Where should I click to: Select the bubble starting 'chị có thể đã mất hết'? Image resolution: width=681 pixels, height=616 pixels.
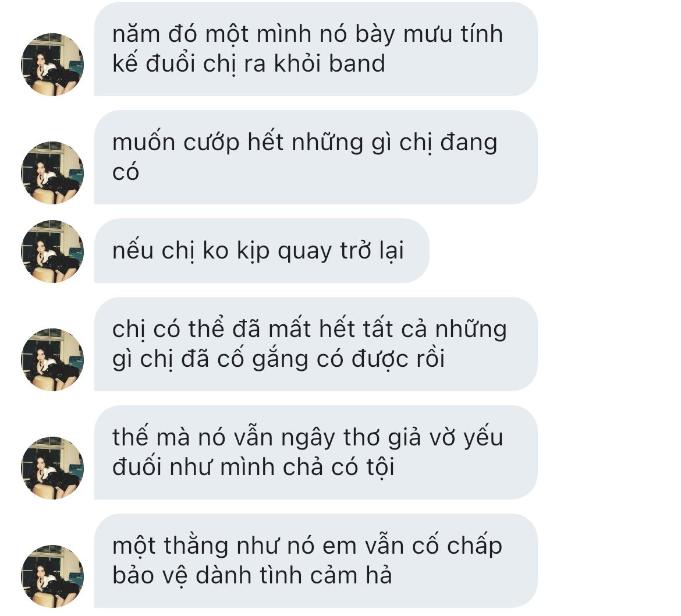pos(315,344)
